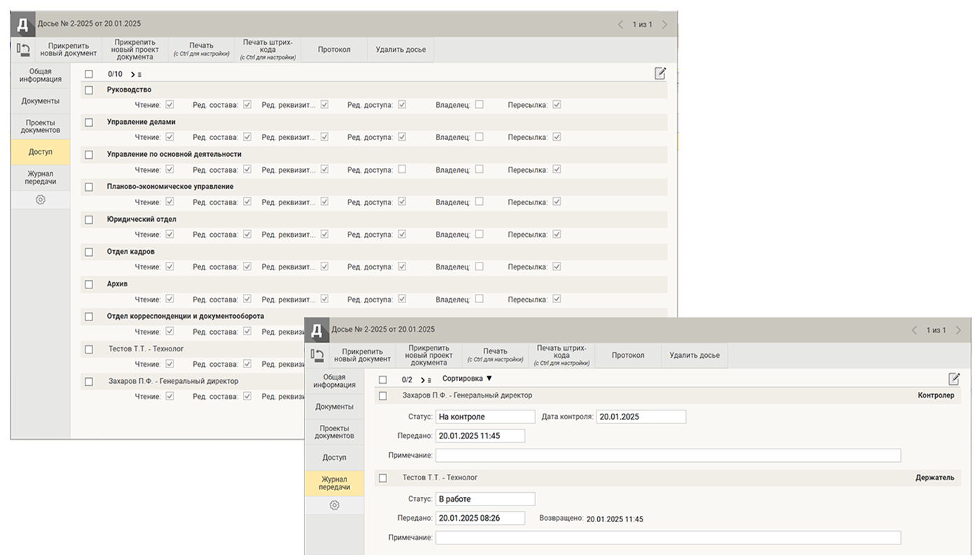Switch to Доступ tab in the transfer journal window
The width and height of the screenshot is (980, 560).
coord(335,457)
